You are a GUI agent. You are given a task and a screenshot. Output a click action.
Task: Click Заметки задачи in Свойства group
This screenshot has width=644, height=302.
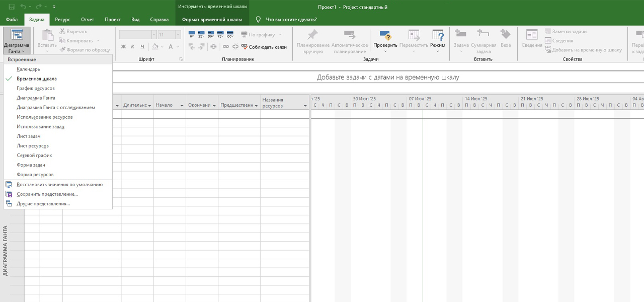click(566, 31)
